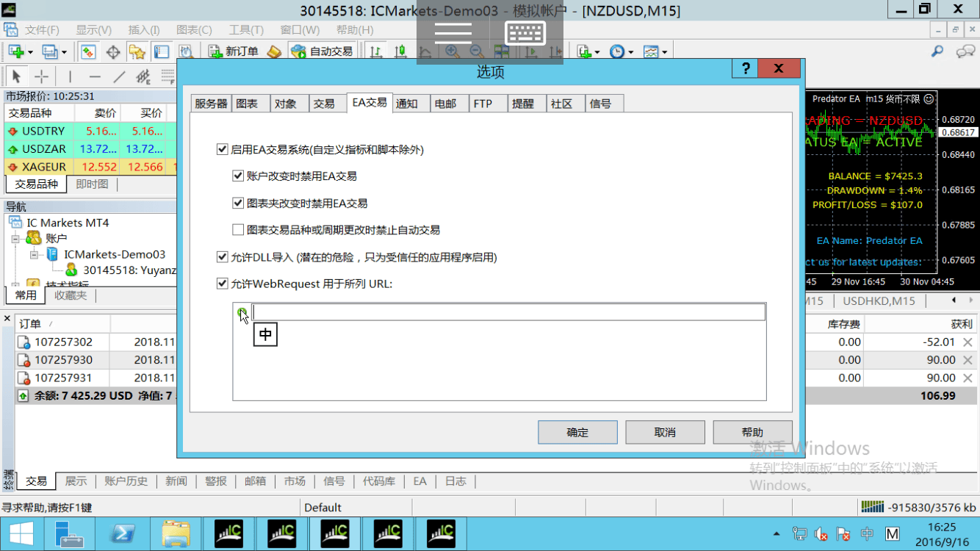Image resolution: width=980 pixels, height=551 pixels.
Task: Select the crosshair tool
Action: (42, 76)
